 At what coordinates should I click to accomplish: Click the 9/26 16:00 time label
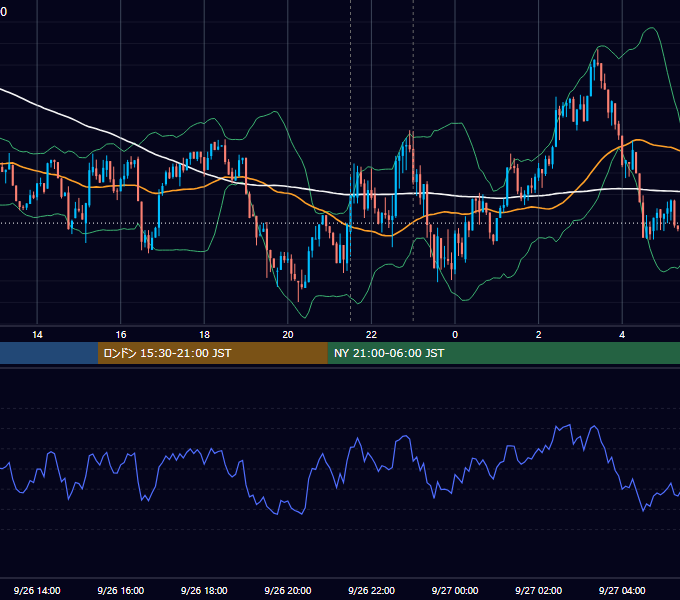click(x=121, y=590)
